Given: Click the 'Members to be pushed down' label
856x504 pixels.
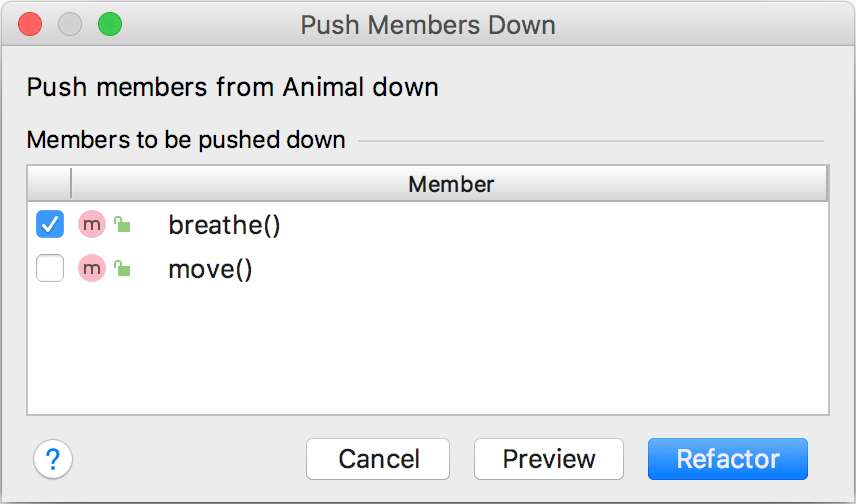Looking at the screenshot, I should [x=186, y=140].
